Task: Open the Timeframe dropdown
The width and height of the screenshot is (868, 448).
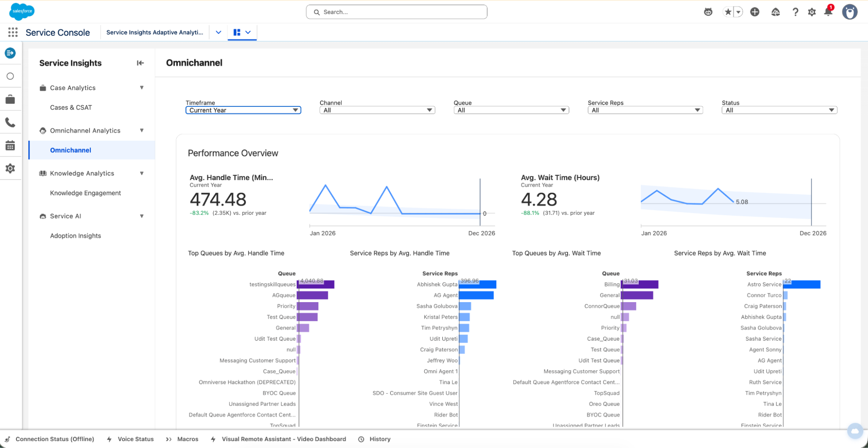Action: tap(243, 110)
